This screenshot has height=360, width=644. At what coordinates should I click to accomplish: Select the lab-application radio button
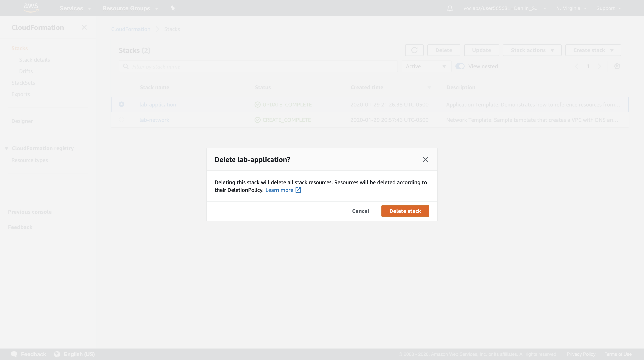(122, 104)
